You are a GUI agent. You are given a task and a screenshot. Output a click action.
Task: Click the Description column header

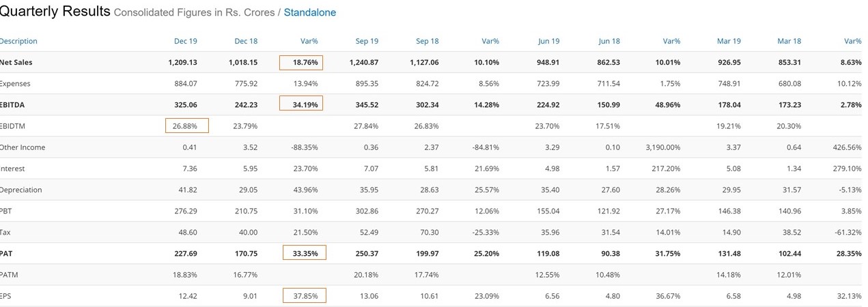coord(18,41)
